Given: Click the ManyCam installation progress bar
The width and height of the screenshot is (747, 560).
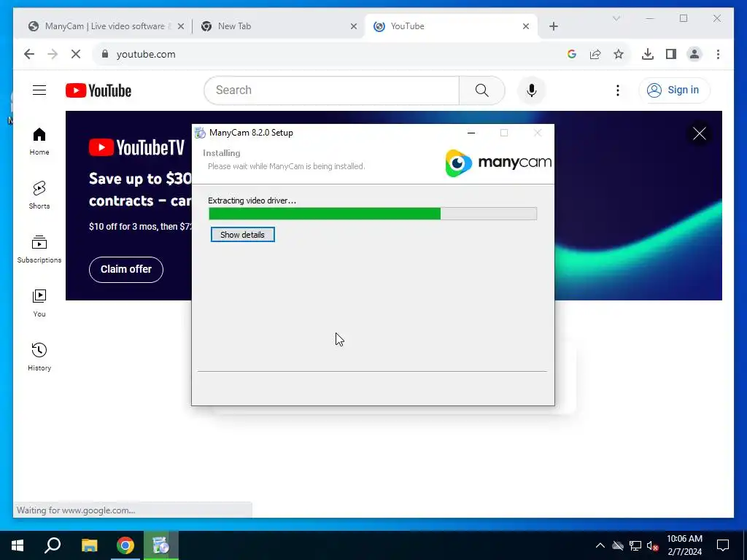Looking at the screenshot, I should point(373,214).
